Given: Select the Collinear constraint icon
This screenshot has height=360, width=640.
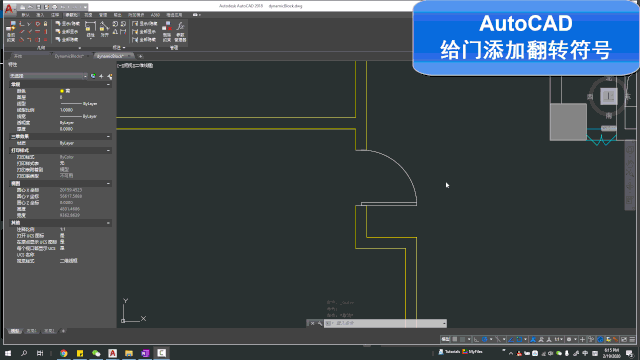Looking at the screenshot, I should pos(29,24).
